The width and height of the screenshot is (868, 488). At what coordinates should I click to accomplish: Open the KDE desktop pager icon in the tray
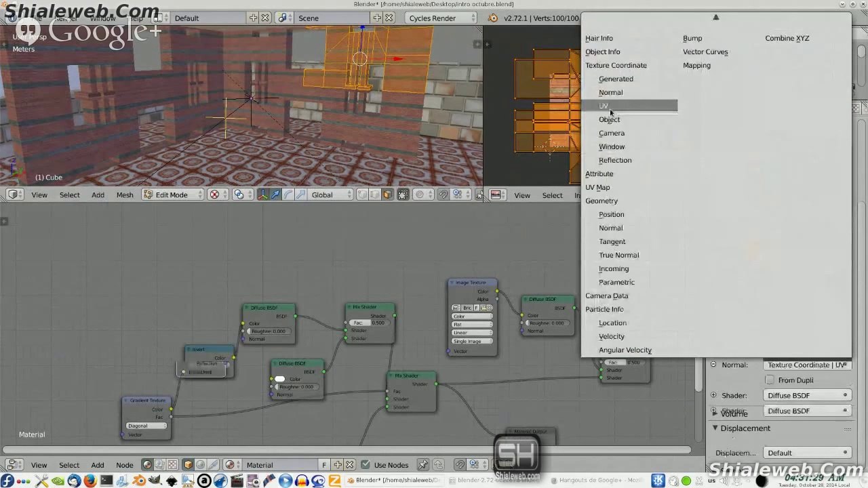pyautogui.click(x=658, y=481)
